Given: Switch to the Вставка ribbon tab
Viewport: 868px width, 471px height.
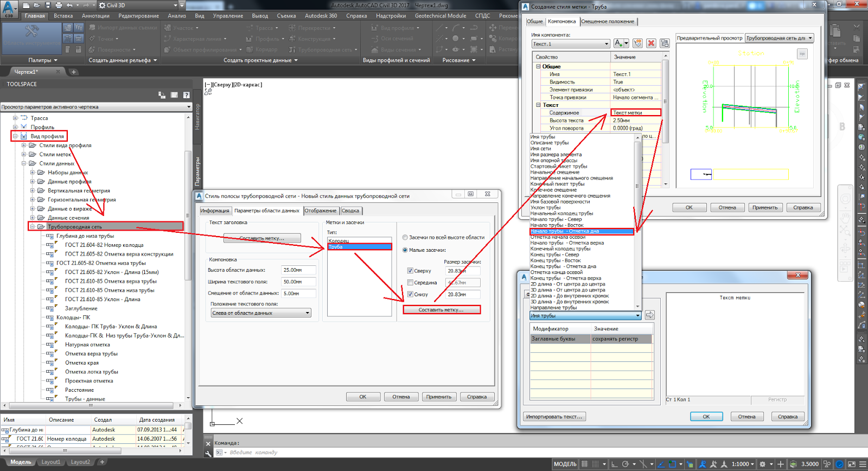Looking at the screenshot, I should pyautogui.click(x=63, y=16).
